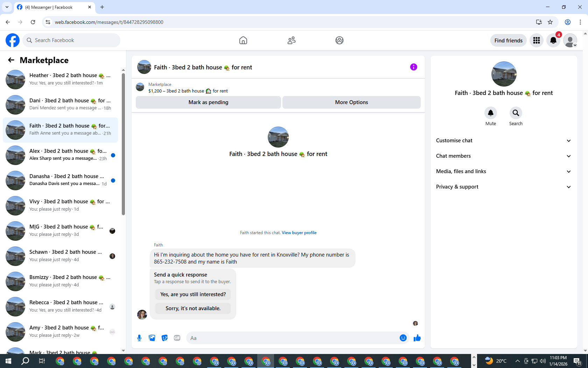Open Faith's listing thumbnail in info panel

point(504,74)
